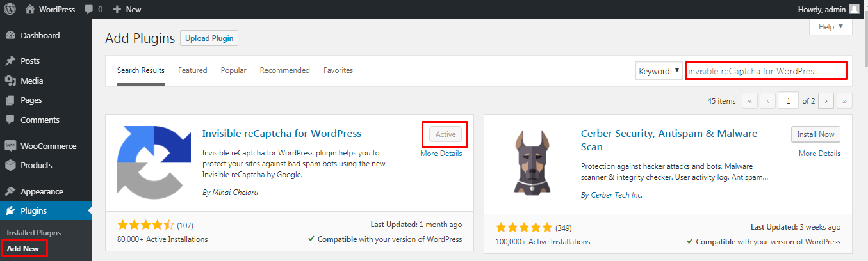Viewport: 868px width, 261px height.
Task: Click the plugin search input field
Action: (x=766, y=71)
